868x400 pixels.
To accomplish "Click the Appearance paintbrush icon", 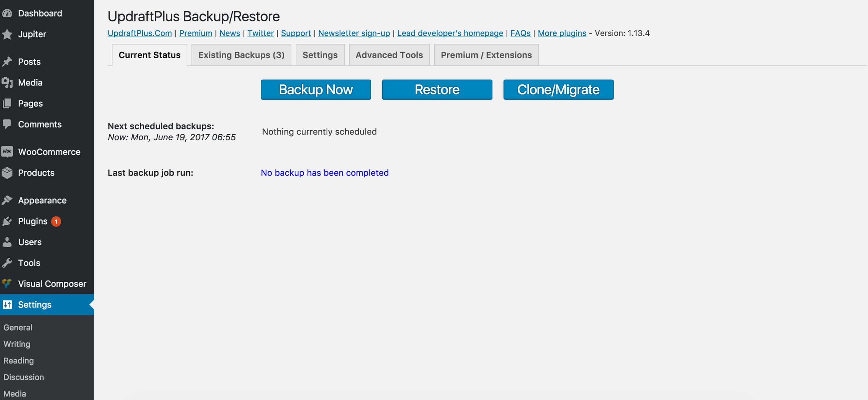I will (7, 200).
